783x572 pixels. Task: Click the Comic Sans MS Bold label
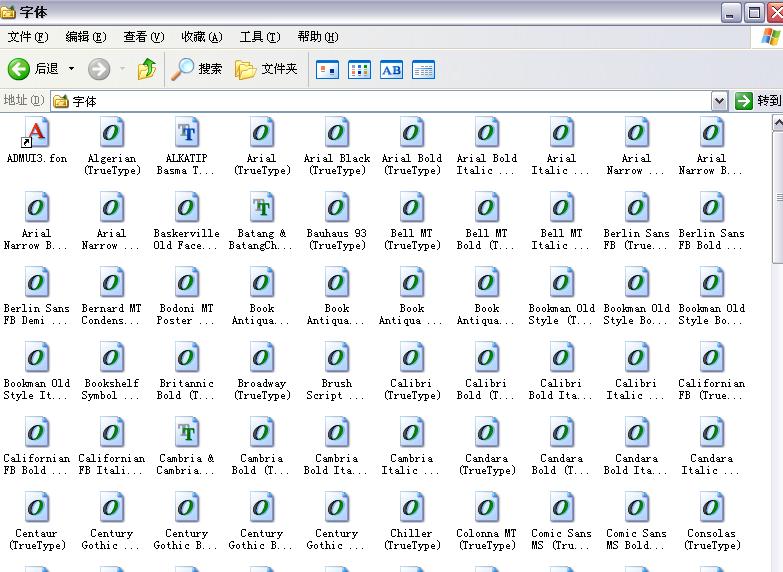(x=636, y=540)
